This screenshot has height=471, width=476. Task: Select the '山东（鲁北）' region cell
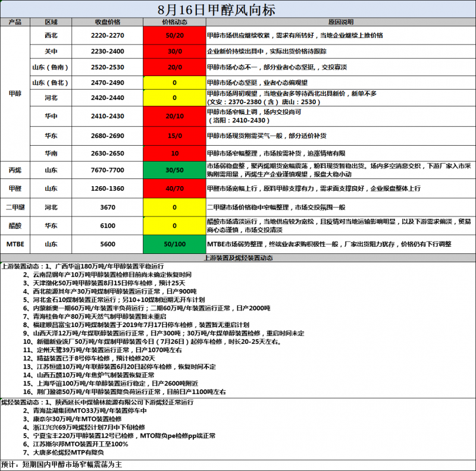click(51, 83)
